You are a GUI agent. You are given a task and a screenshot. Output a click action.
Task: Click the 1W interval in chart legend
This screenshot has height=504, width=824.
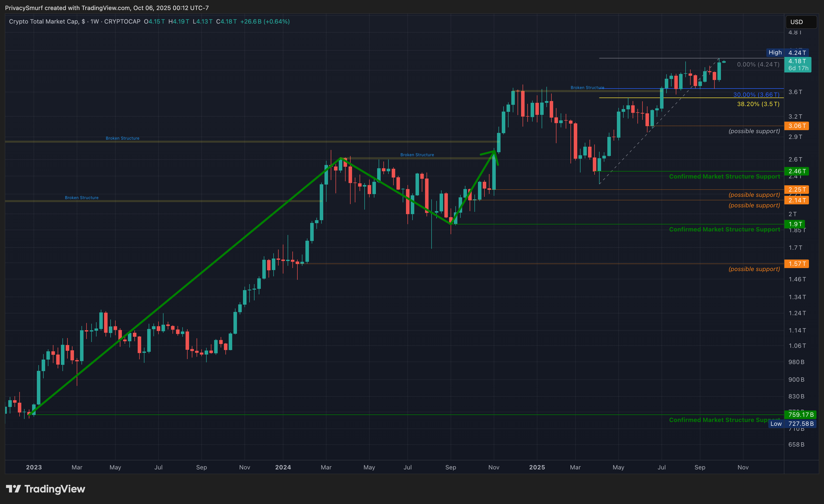pyautogui.click(x=95, y=21)
